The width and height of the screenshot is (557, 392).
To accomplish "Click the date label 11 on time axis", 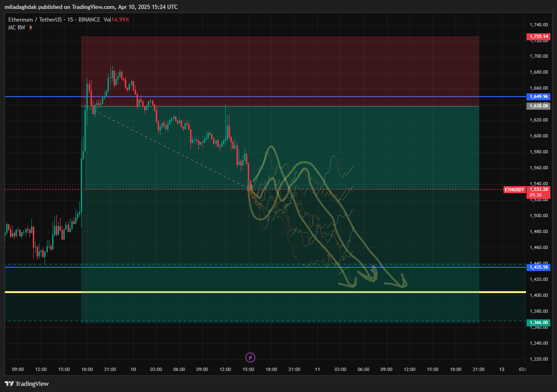I will (x=317, y=369).
